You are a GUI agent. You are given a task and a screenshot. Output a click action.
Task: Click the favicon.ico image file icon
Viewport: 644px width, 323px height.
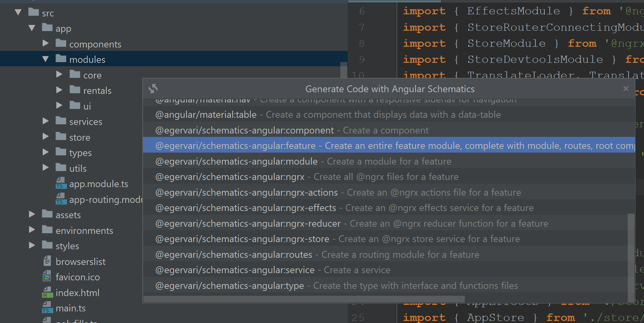point(47,276)
